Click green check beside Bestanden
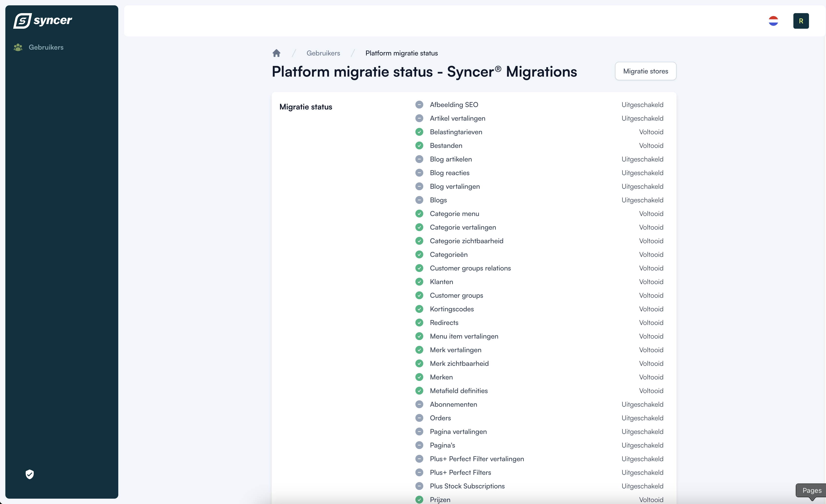The image size is (826, 504). point(419,145)
